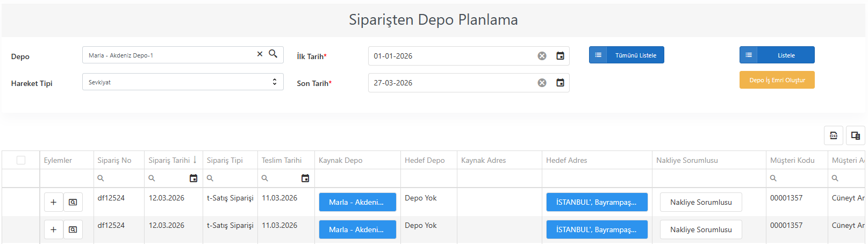This screenshot has width=868, height=244.
Task: Clear the Son Tarih date value
Action: (x=542, y=83)
